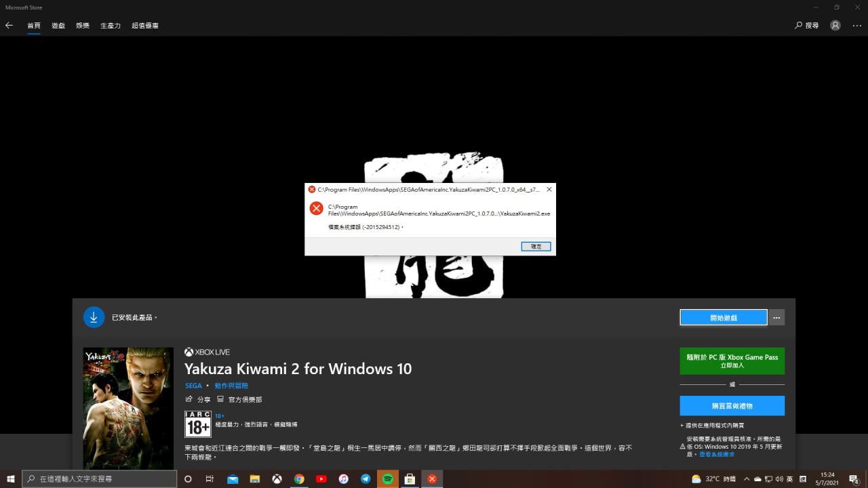Click the Xbox Live logo
Image resolution: width=868 pixels, height=488 pixels.
207,352
